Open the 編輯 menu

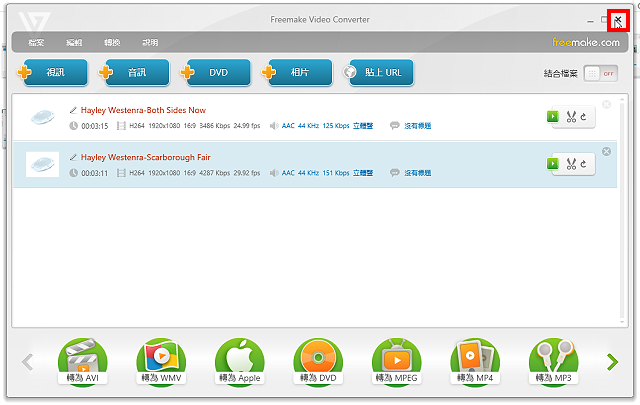pyautogui.click(x=74, y=42)
